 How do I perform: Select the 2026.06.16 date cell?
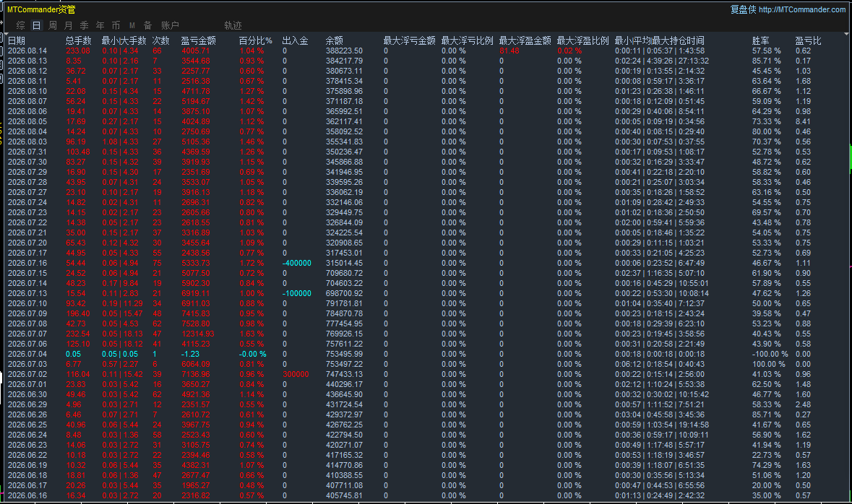click(27, 495)
